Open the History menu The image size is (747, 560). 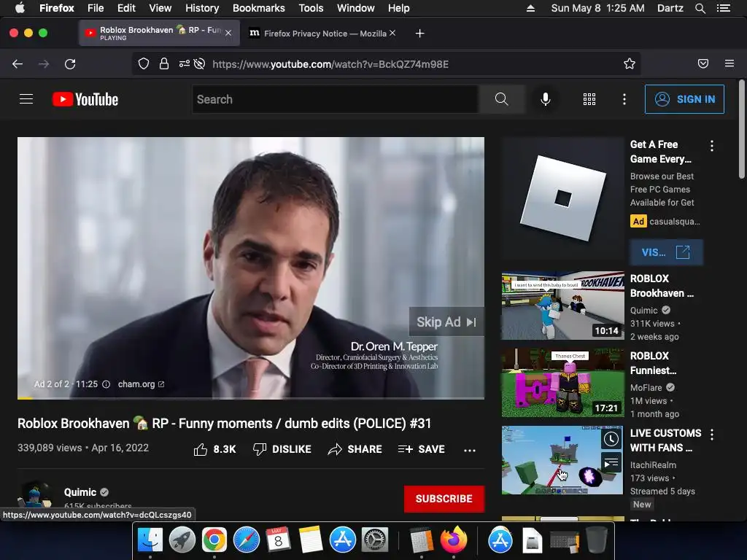tap(202, 8)
